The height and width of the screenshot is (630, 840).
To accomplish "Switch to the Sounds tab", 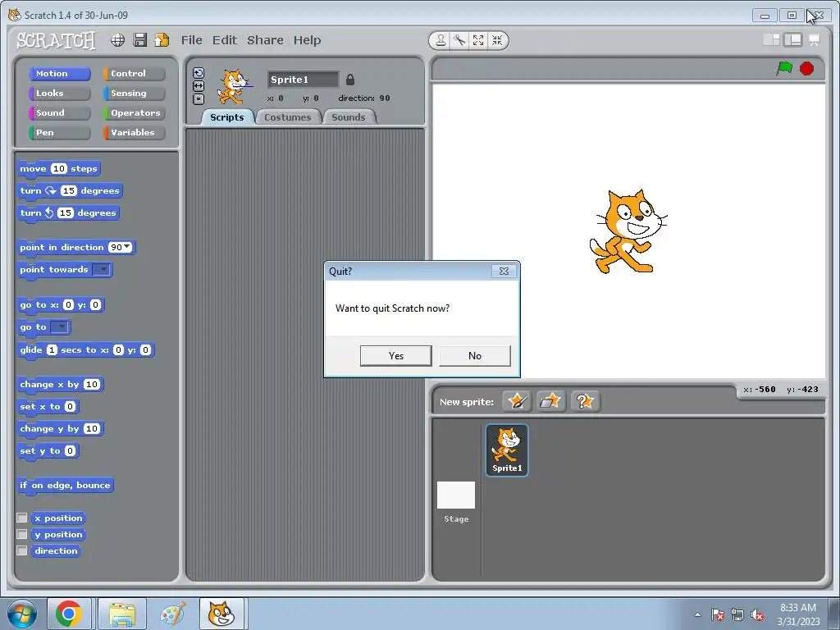I will (348, 117).
